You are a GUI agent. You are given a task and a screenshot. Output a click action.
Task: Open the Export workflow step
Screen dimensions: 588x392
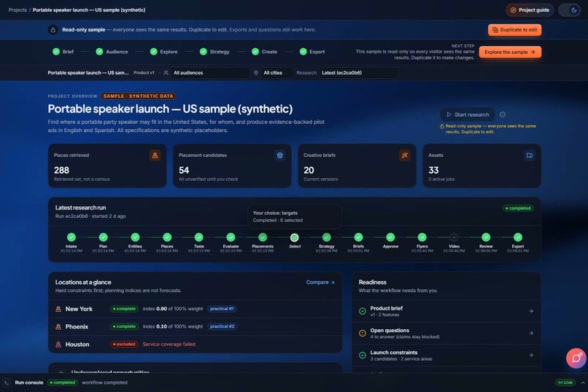pos(312,52)
